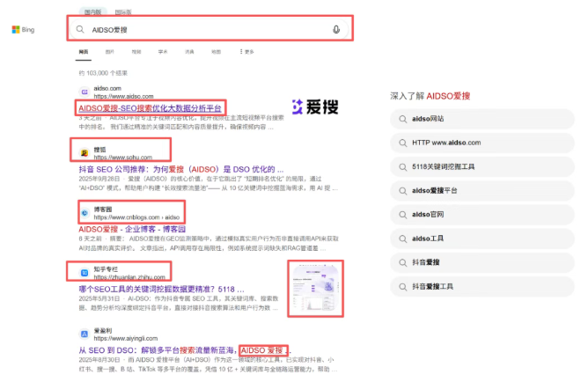
Task: Click magnifier icon beside 抖音爱搜工具
Action: pyautogui.click(x=403, y=287)
